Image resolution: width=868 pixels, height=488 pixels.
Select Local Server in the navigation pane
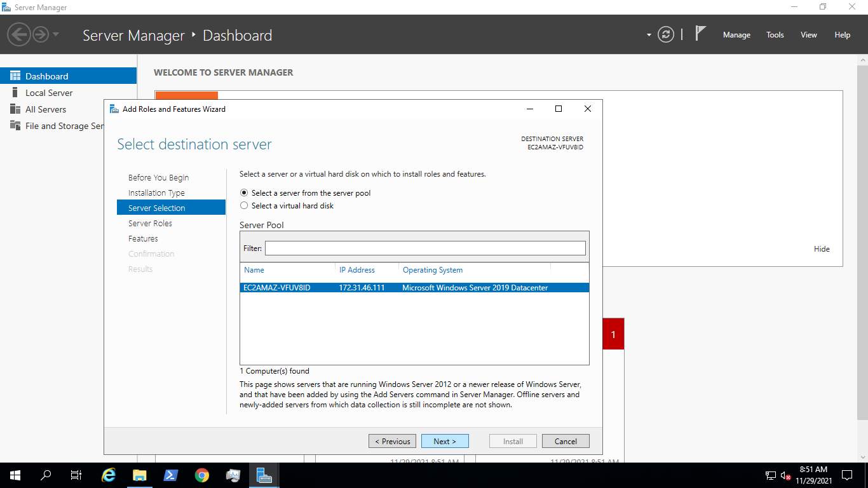(x=48, y=92)
